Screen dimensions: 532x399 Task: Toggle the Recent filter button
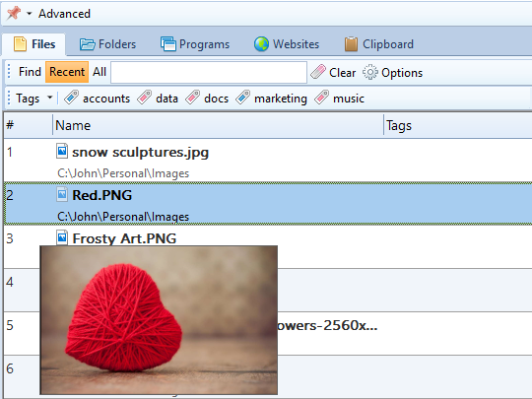tap(67, 72)
